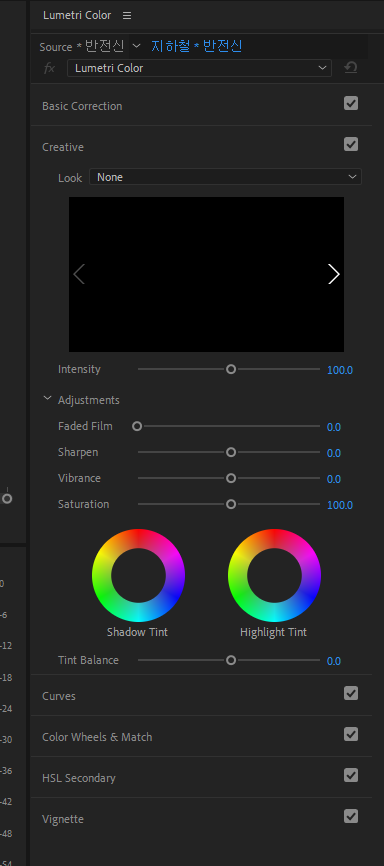The width and height of the screenshot is (384, 866).
Task: Collapse the Creative section header
Action: click(63, 147)
